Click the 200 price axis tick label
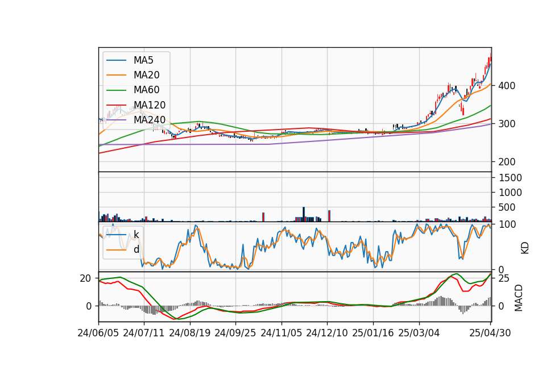Image resolution: width=546 pixels, height=392 pixels. (507, 162)
